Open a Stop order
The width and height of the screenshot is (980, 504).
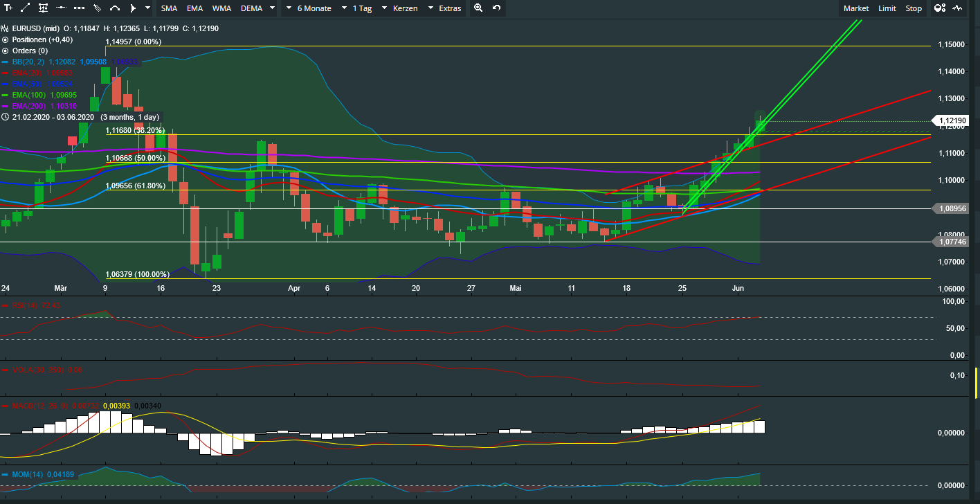click(x=914, y=8)
